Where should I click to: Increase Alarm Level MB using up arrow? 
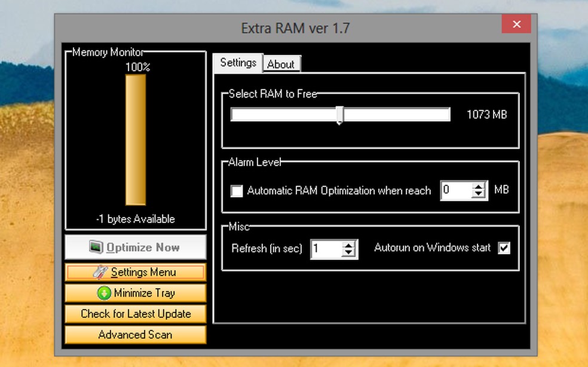479,186
